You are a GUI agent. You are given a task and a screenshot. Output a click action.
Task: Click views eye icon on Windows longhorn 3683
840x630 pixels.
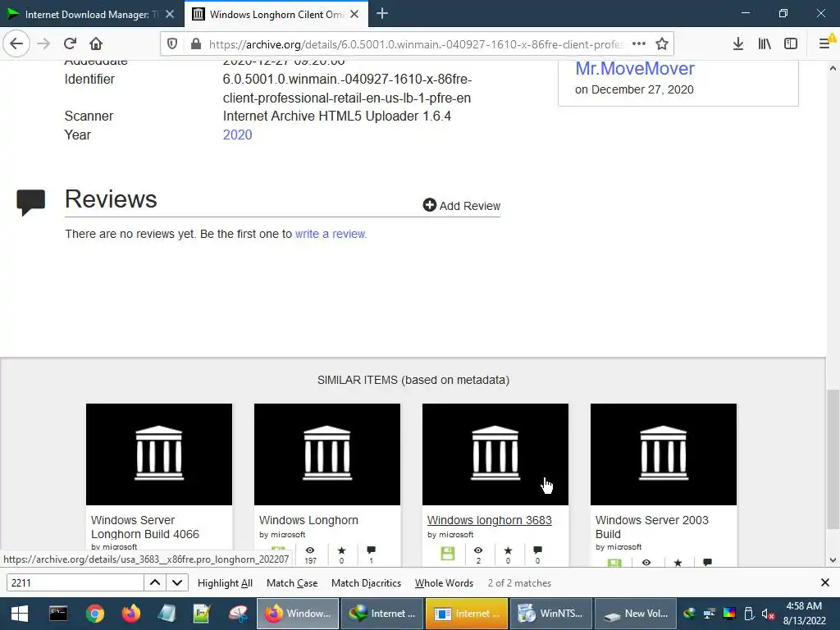click(x=478, y=550)
